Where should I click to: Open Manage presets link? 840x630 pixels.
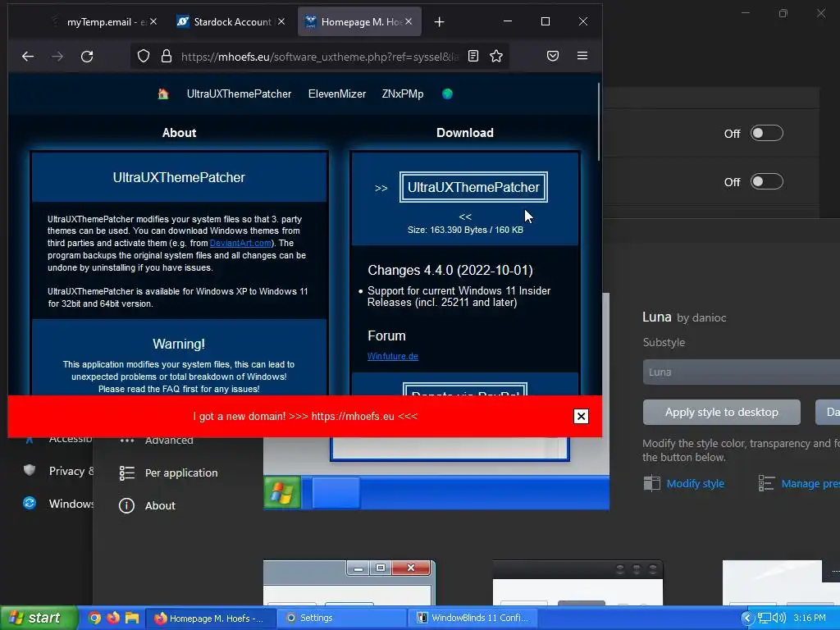pos(810,484)
